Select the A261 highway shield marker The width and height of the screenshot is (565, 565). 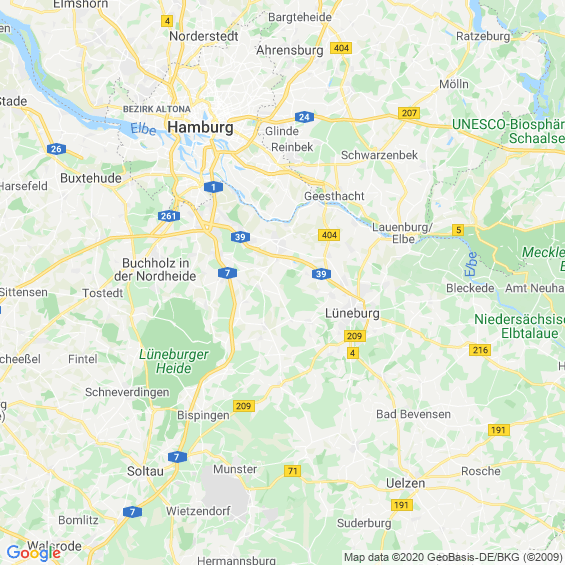point(169,216)
